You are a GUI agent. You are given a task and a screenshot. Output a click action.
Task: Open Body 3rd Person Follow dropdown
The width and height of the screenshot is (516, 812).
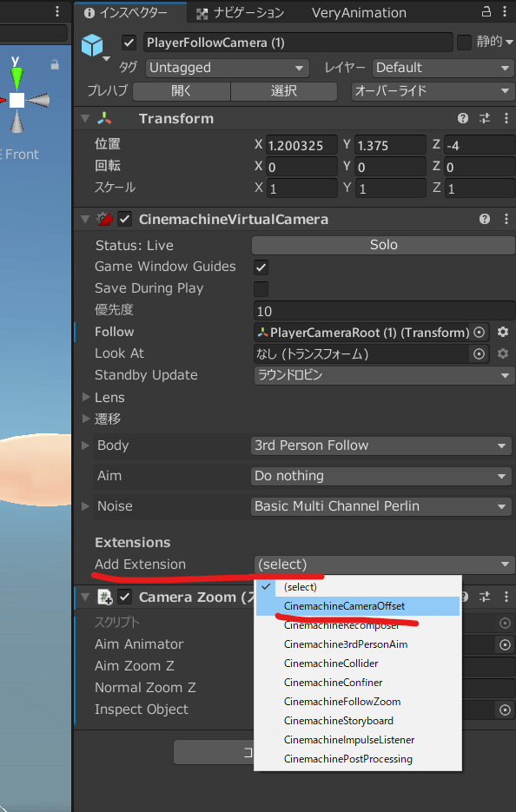380,446
